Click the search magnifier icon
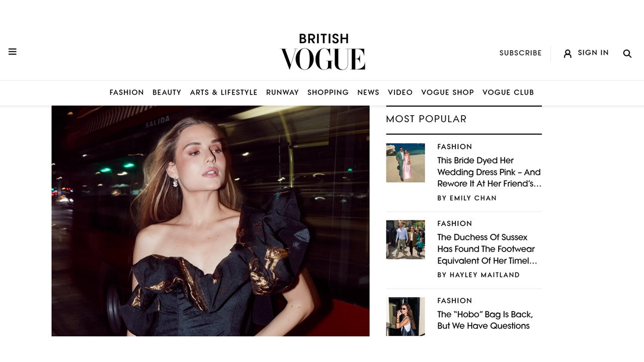This screenshot has width=644, height=362. [627, 53]
